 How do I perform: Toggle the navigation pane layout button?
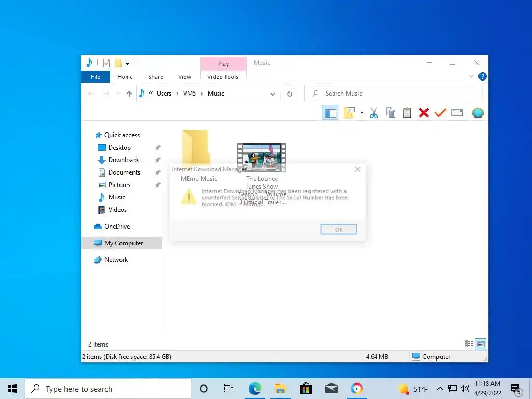coord(330,113)
